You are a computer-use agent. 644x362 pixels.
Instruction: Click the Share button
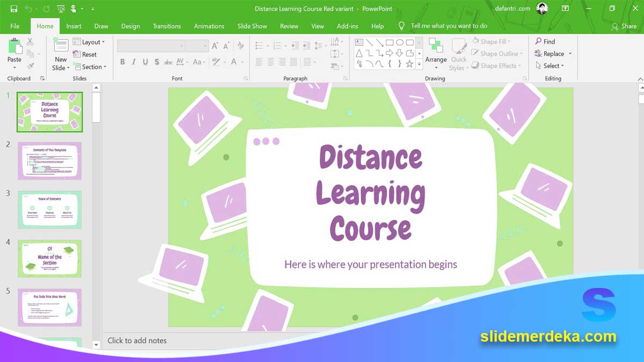(x=624, y=26)
